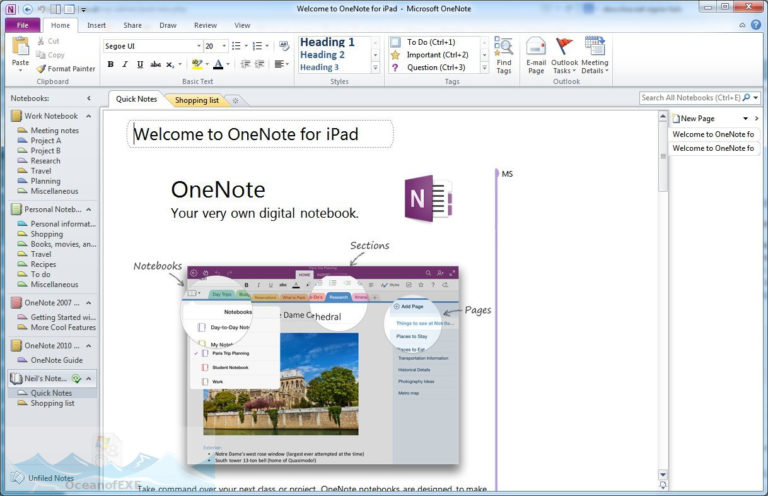Apply Italic formatting
Image resolution: width=768 pixels, height=496 pixels.
point(125,64)
